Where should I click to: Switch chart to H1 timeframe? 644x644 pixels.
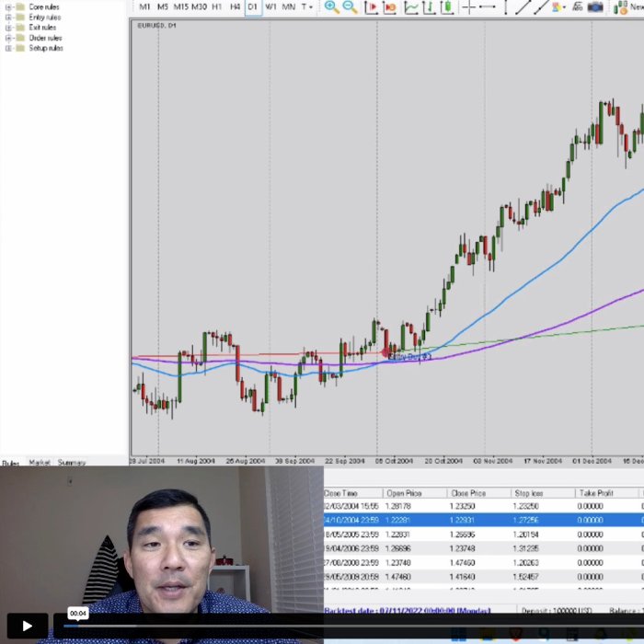tap(217, 6)
